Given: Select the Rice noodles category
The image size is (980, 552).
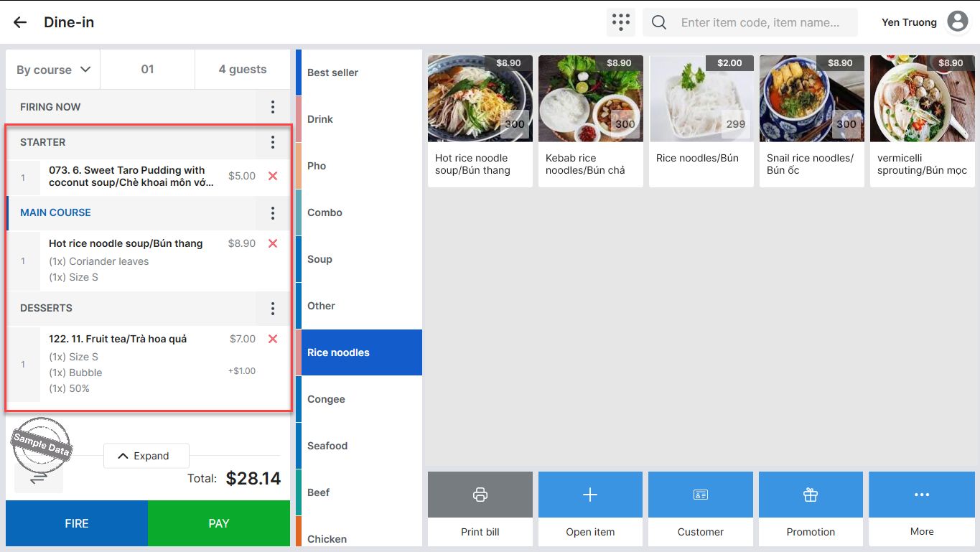Looking at the screenshot, I should coord(359,352).
